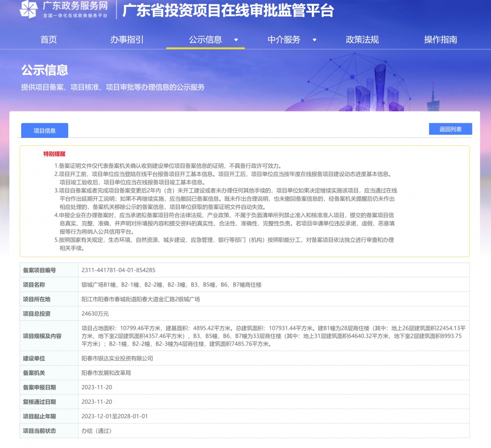
Task: Expand the dropdown arrow next to 中介服务
Action: [315, 40]
